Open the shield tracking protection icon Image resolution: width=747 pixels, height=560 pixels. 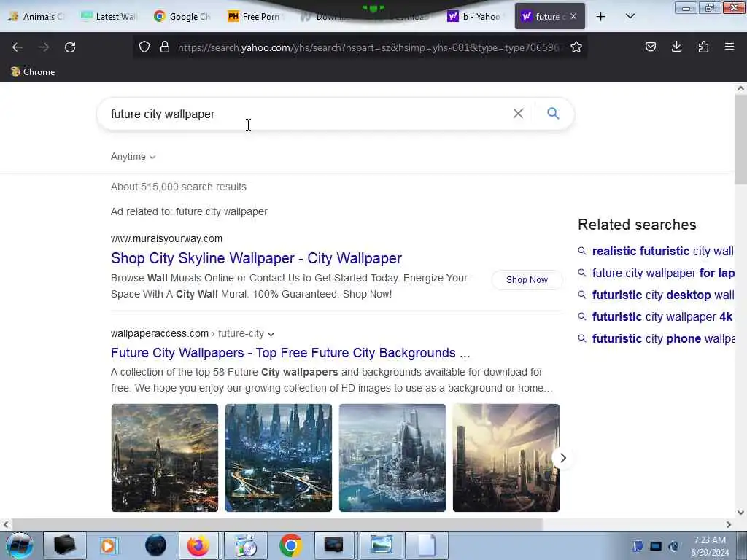point(144,47)
